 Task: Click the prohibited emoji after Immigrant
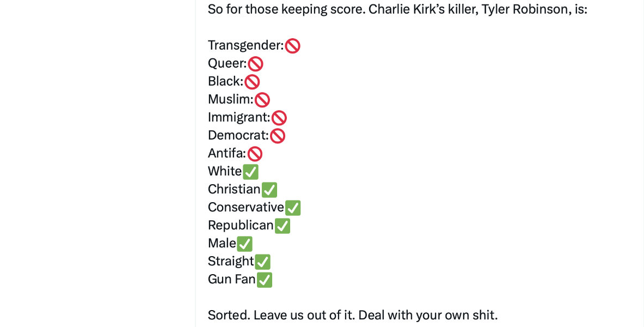coord(279,118)
